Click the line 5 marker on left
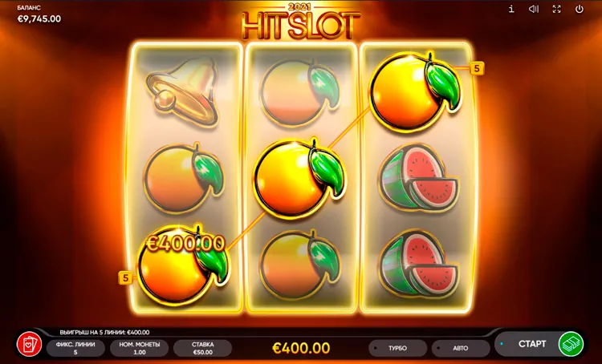Screen dimensions: 602x364 click(125, 277)
